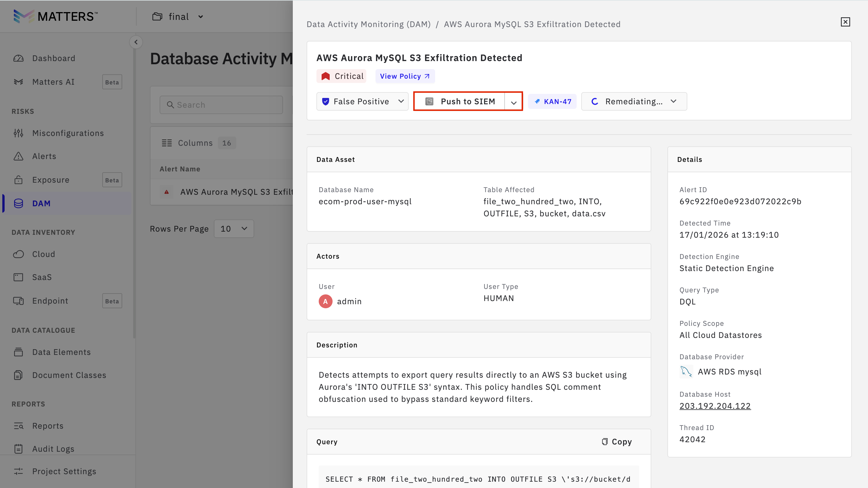Click the database host IP 203.192.204.122
Image resolution: width=868 pixels, height=488 pixels.
click(x=715, y=406)
